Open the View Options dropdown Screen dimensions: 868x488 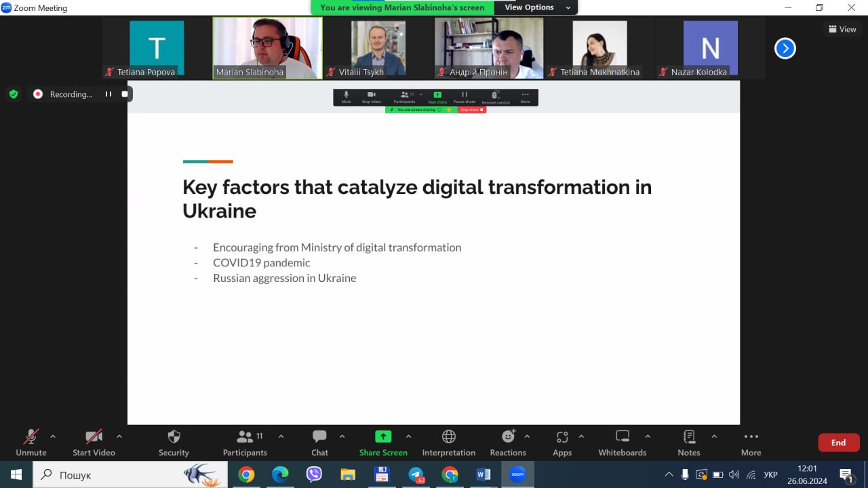pos(536,7)
